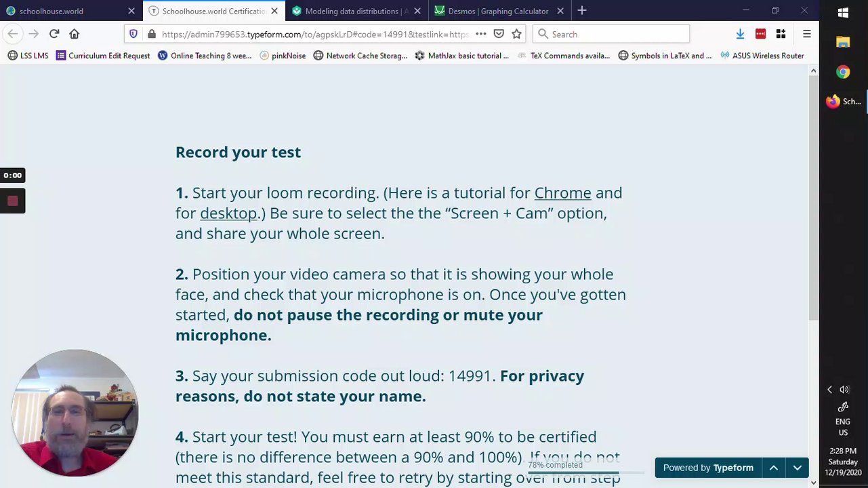Close the Schoolhouse.world Certification tab

274,11
